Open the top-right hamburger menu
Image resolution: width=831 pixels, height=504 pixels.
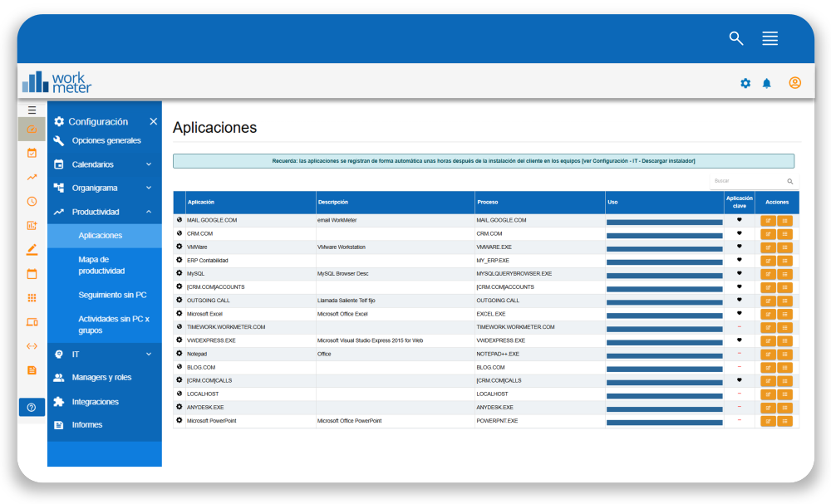point(770,38)
